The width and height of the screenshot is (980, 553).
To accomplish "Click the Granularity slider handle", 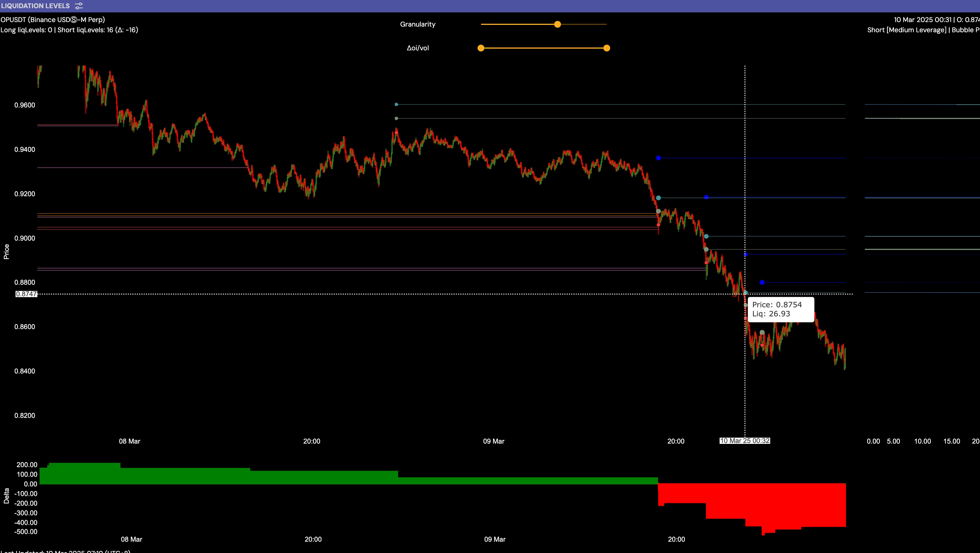I will click(557, 24).
